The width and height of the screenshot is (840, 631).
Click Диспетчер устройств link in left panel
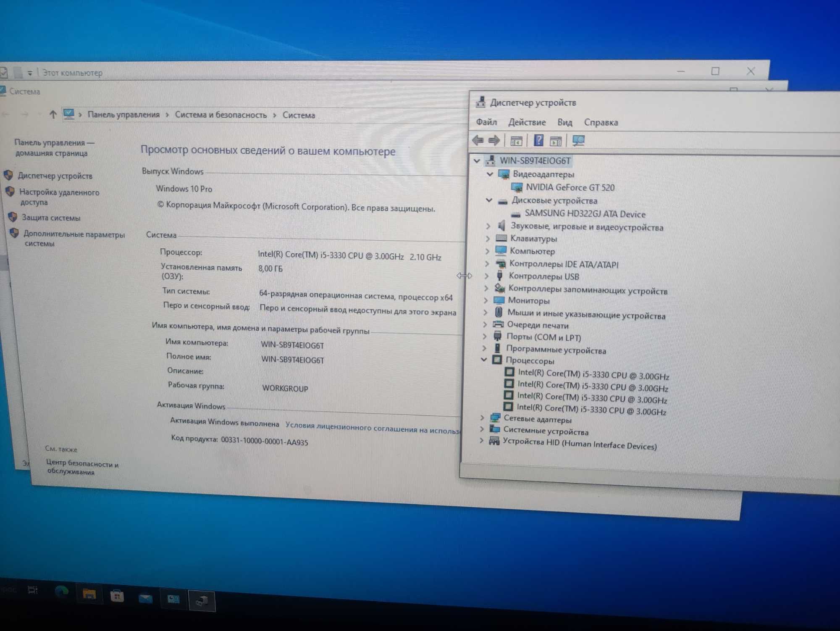coord(55,176)
